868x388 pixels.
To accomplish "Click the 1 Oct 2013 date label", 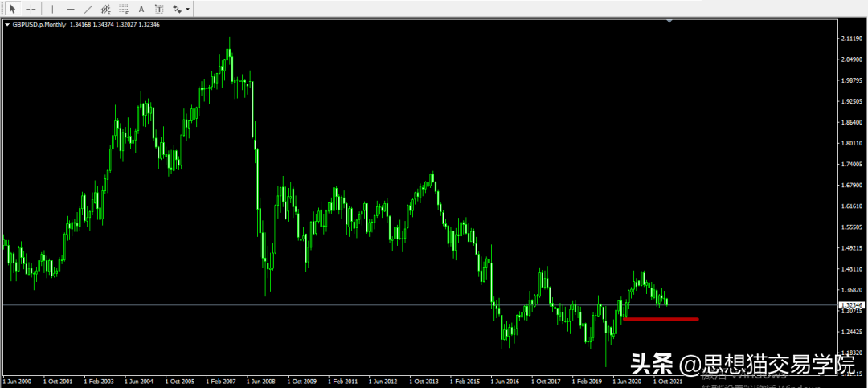I will click(424, 382).
